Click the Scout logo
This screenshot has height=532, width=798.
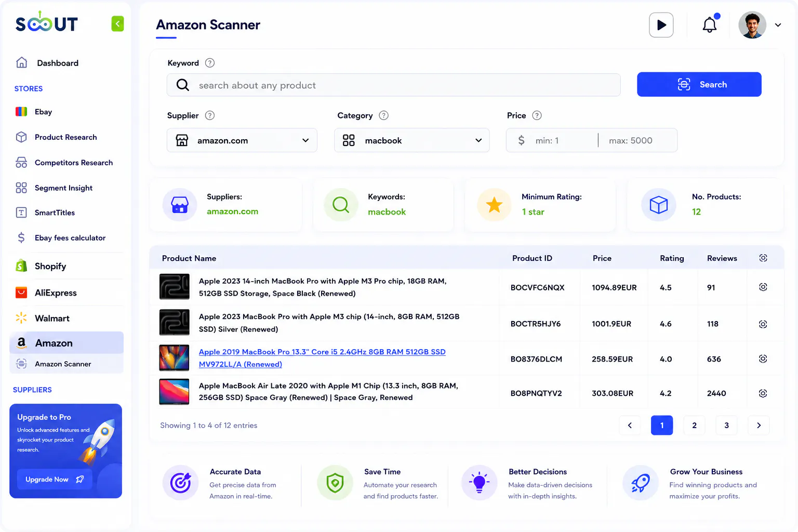pyautogui.click(x=47, y=22)
